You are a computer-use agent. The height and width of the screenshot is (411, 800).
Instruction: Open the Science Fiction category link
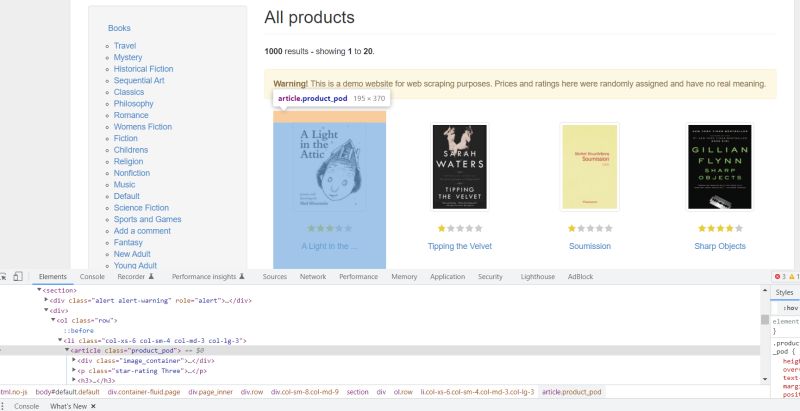[141, 208]
